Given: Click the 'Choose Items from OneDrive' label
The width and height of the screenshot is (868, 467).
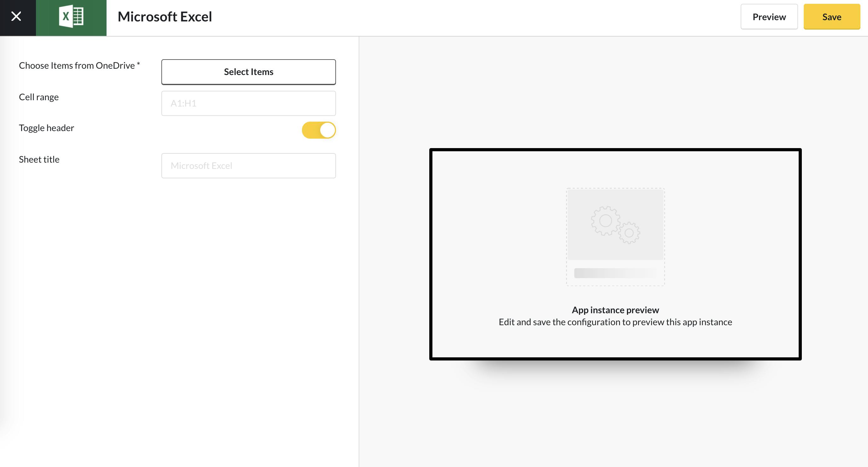Looking at the screenshot, I should [x=79, y=65].
